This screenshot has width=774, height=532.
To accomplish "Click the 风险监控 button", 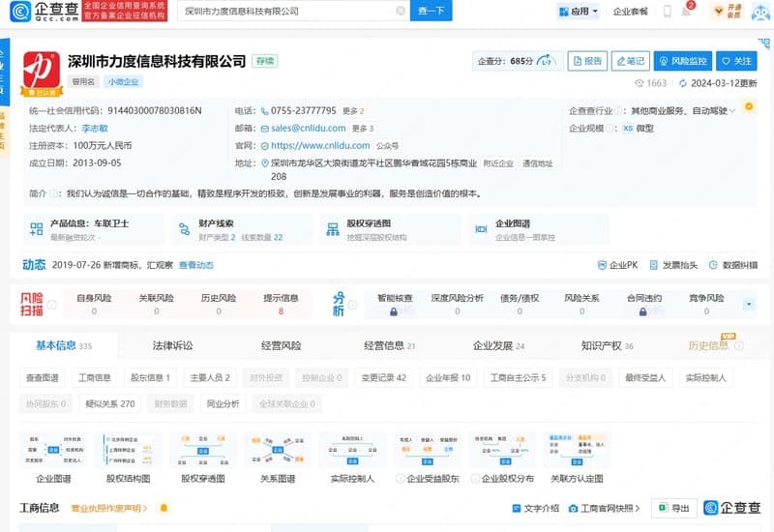I will [683, 61].
